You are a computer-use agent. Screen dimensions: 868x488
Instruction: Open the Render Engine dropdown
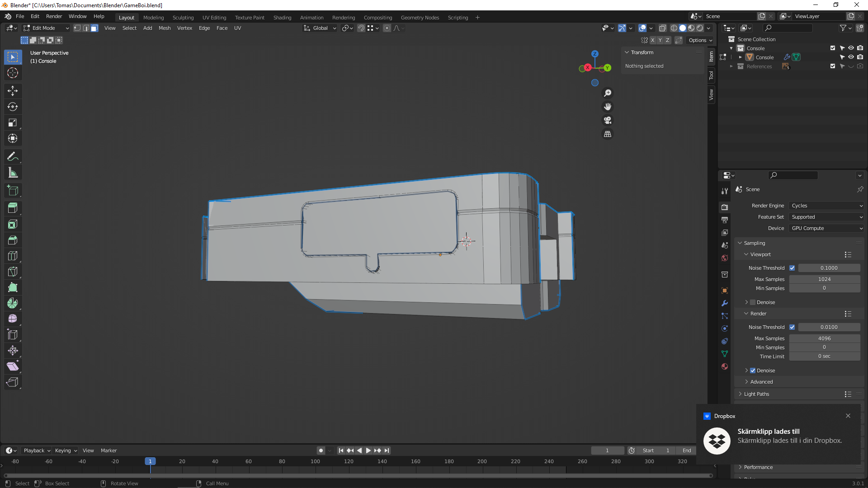tap(827, 206)
